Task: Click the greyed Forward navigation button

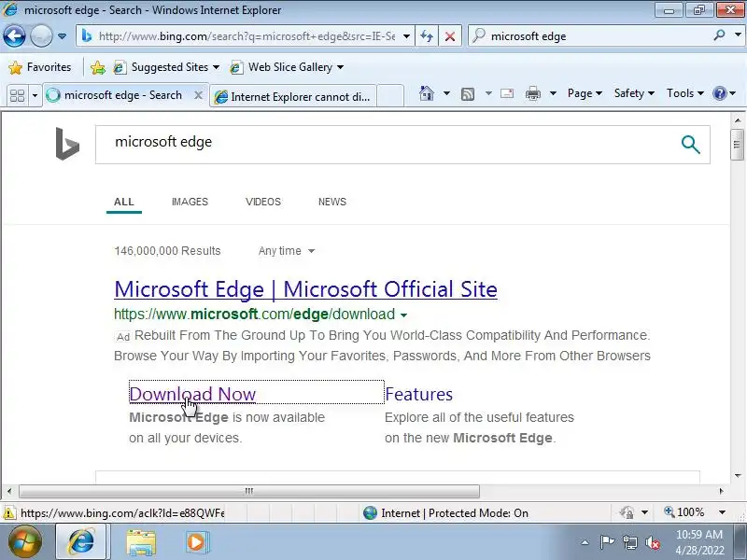Action: [41, 36]
